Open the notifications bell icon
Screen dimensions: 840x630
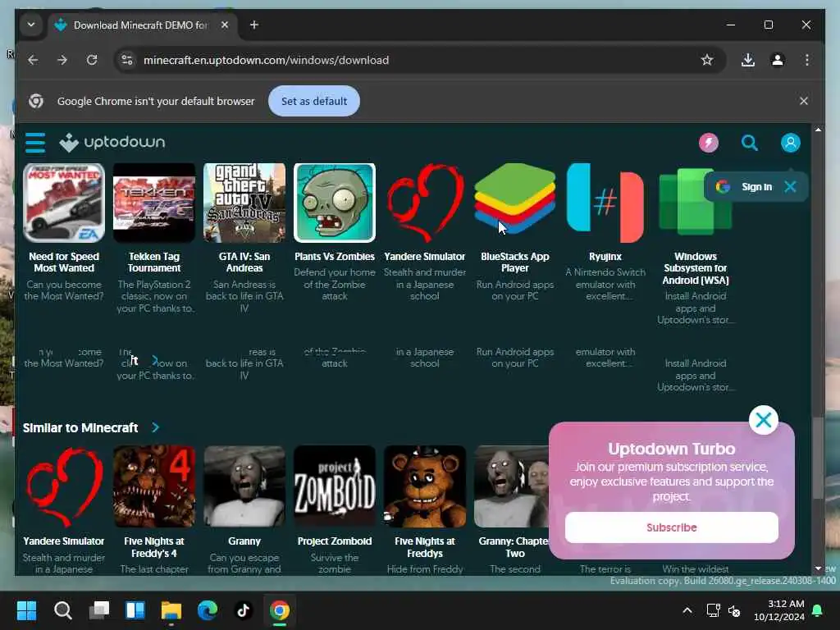click(x=818, y=610)
